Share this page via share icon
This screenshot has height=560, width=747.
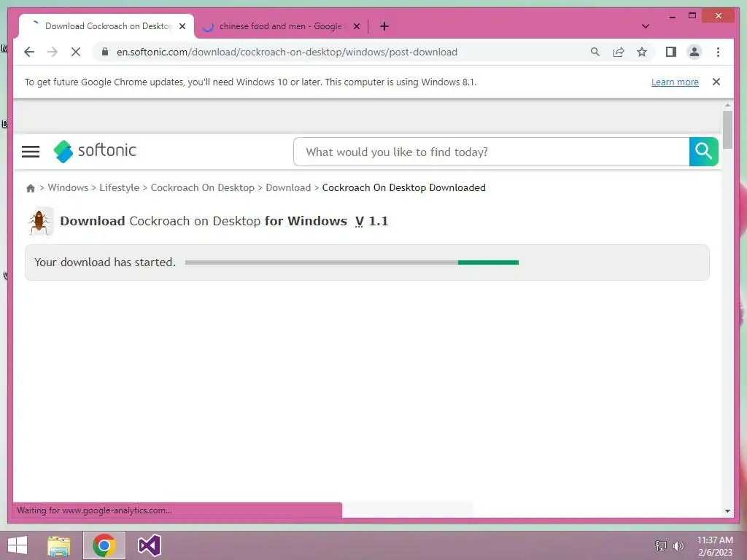pos(619,52)
